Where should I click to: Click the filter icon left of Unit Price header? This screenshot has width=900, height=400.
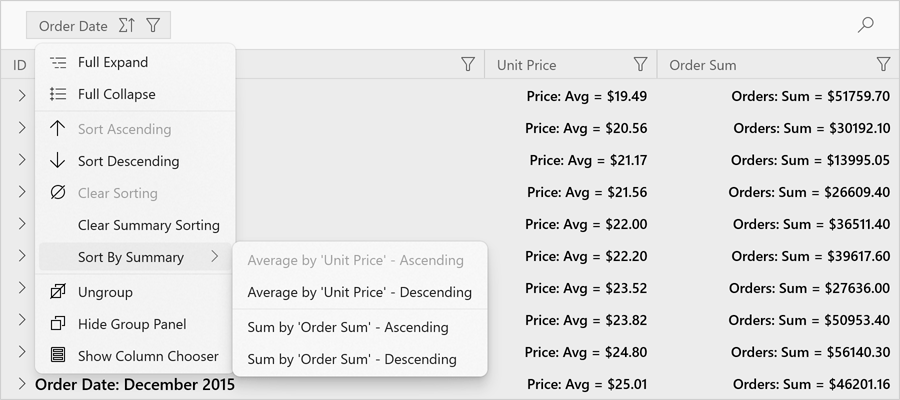coord(468,64)
